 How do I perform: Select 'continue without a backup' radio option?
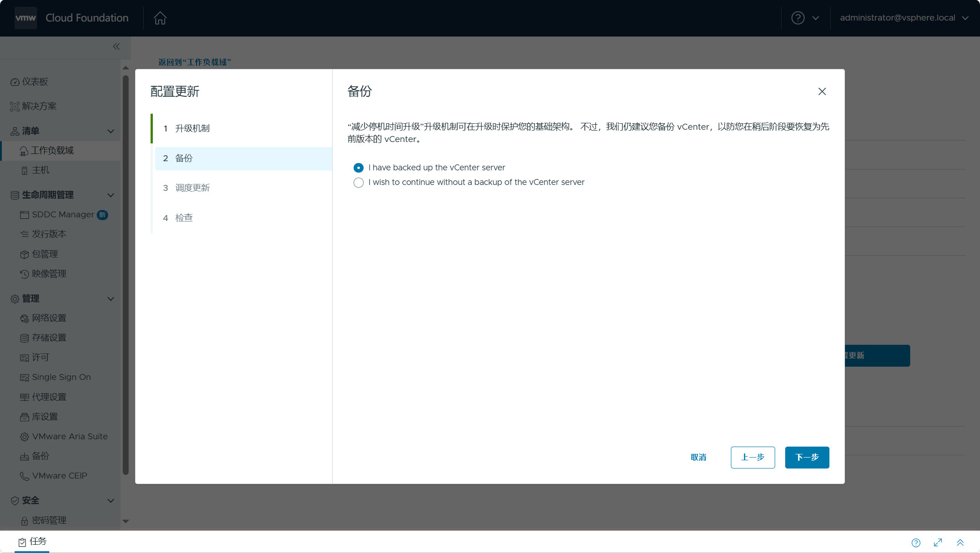(x=359, y=183)
